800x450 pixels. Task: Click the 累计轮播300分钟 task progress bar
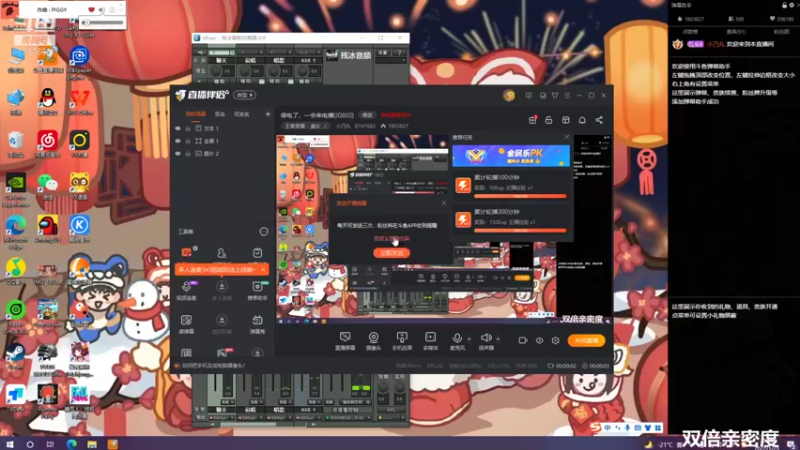pos(520,231)
